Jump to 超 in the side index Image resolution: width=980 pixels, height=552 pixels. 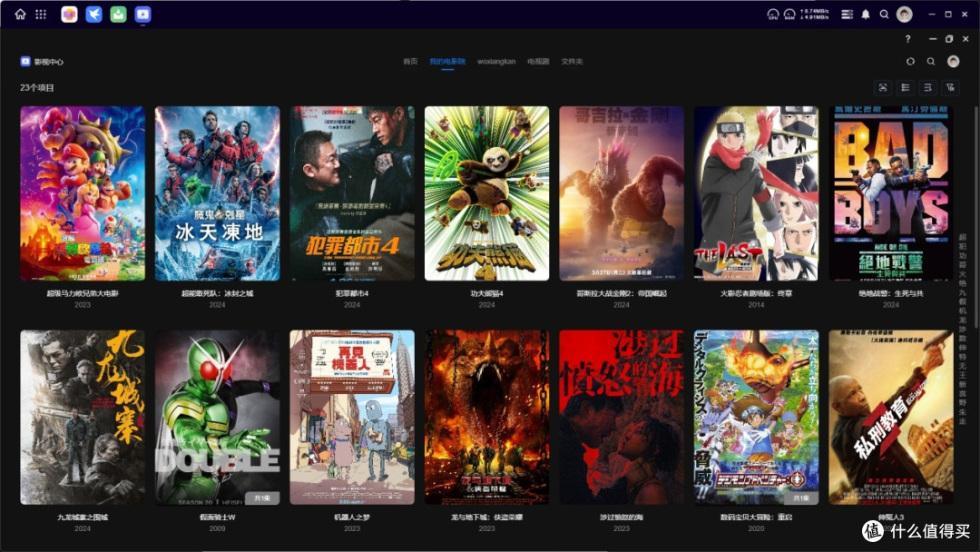pyautogui.click(x=963, y=238)
